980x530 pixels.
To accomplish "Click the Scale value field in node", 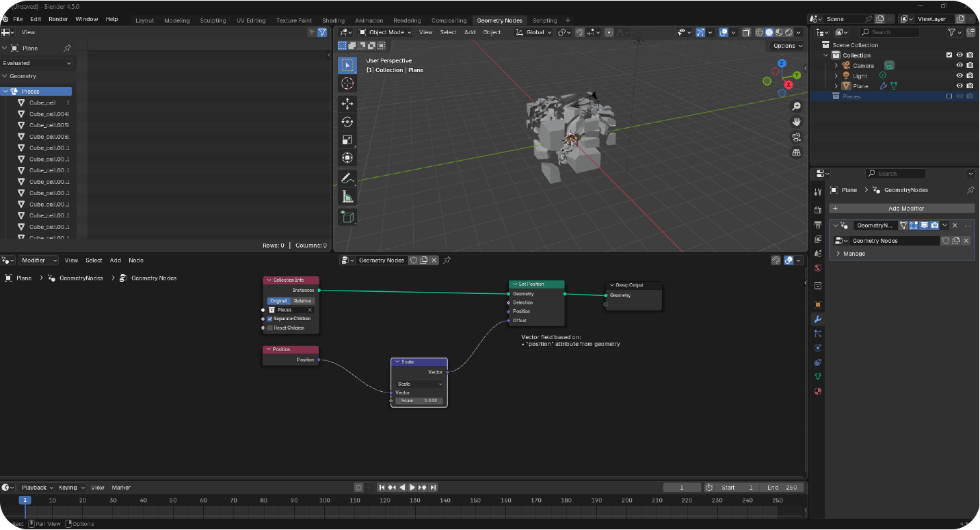I will [419, 401].
